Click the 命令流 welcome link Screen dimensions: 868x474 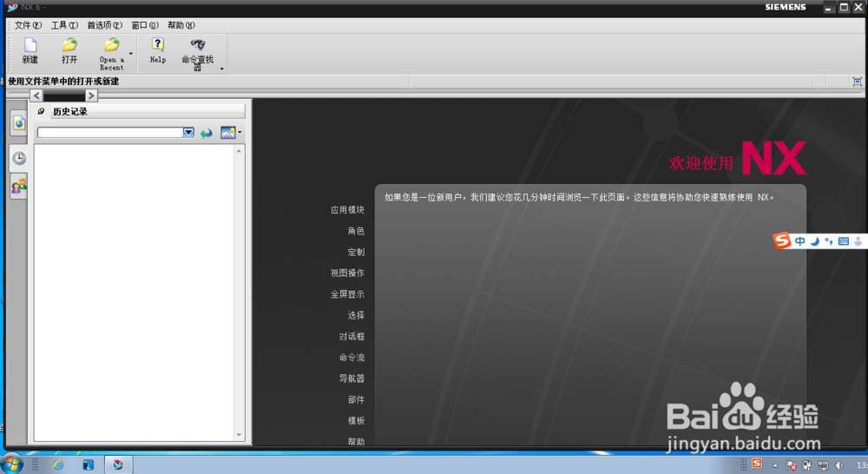coord(352,357)
